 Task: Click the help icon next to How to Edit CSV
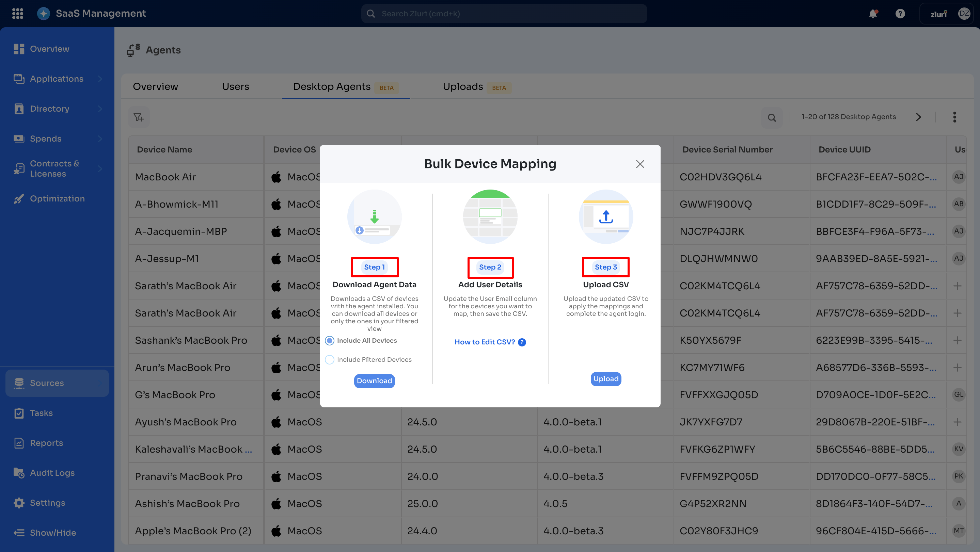tap(522, 342)
